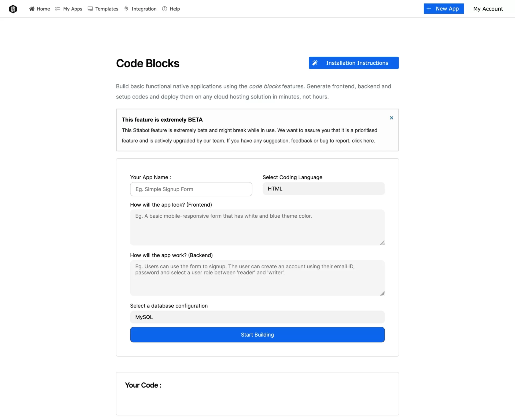Click the Your App Name field
Viewport: 515px width, 420px height.
[x=191, y=189]
